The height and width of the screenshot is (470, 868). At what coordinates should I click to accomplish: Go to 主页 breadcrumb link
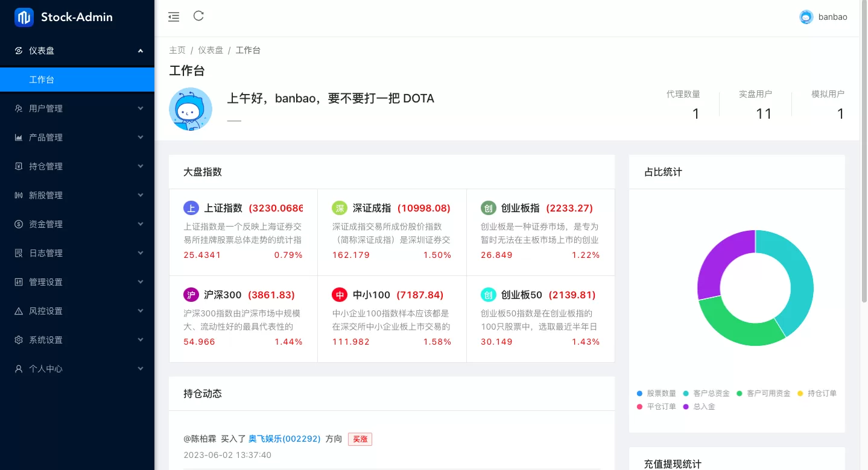tap(177, 50)
